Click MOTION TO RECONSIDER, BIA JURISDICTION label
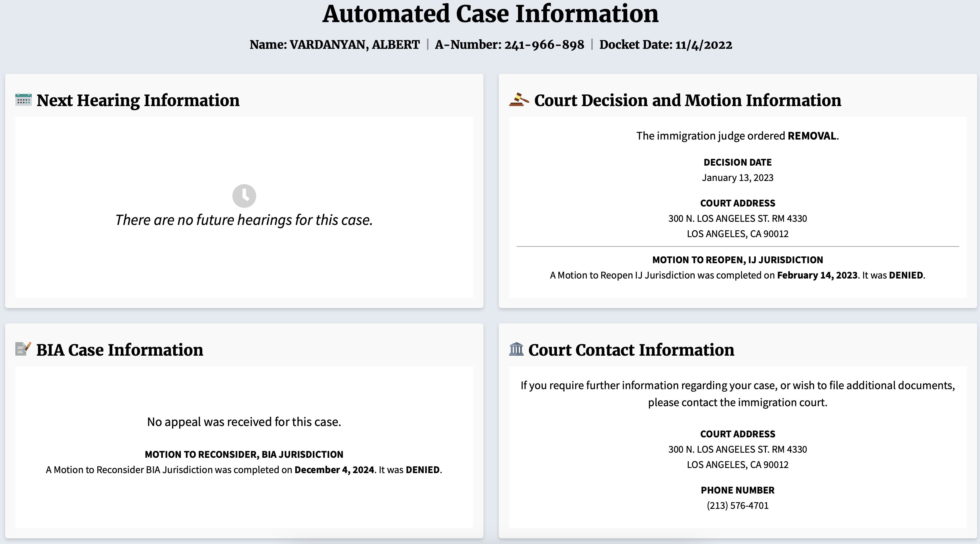 pos(244,455)
